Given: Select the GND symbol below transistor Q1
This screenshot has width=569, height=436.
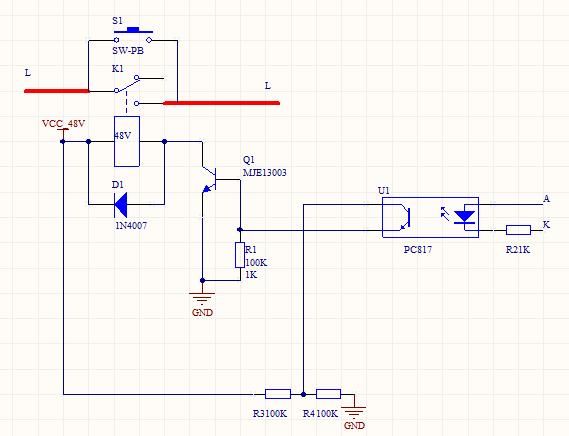Looking at the screenshot, I should [x=202, y=298].
